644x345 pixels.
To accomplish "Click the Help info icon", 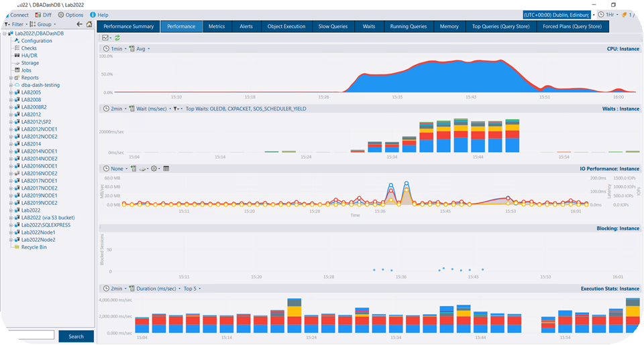I will tap(93, 15).
